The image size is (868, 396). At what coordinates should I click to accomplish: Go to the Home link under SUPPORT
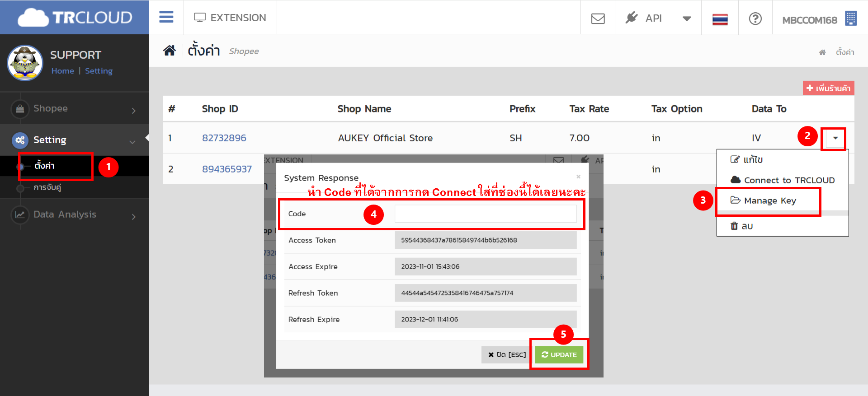[x=63, y=71]
